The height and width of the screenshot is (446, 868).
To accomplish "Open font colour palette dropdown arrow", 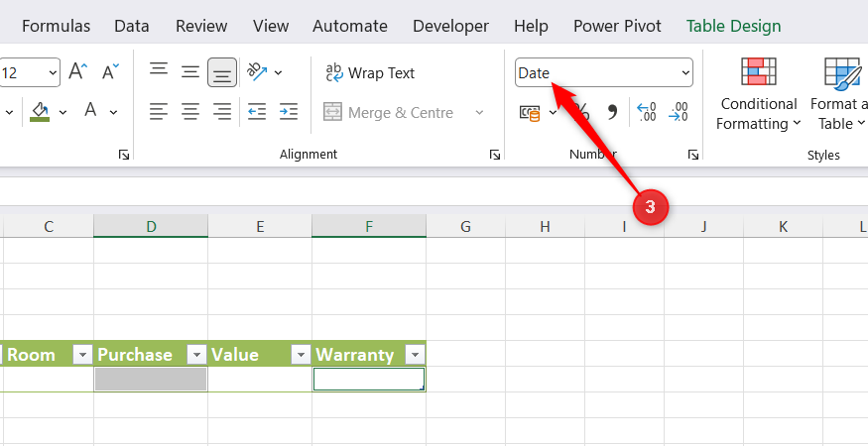I will 113,112.
